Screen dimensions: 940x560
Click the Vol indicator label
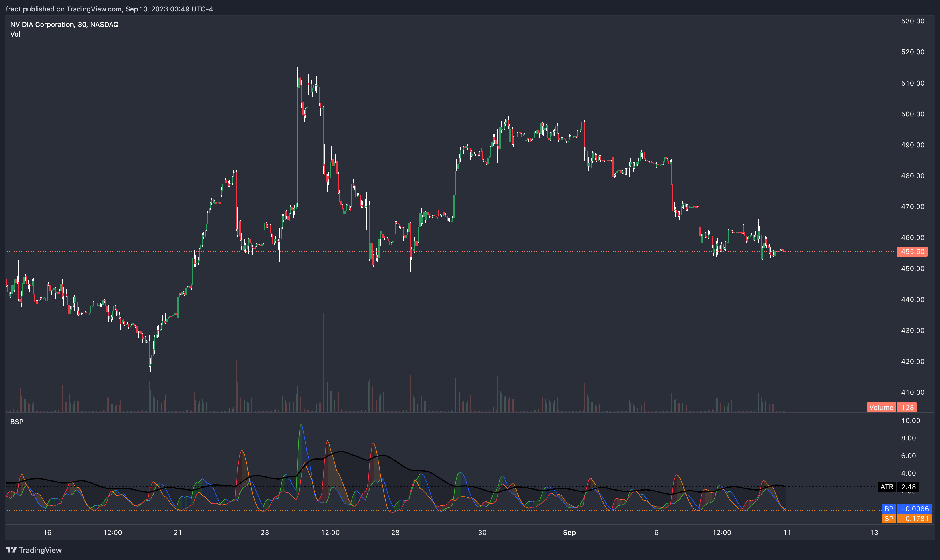pyautogui.click(x=15, y=34)
